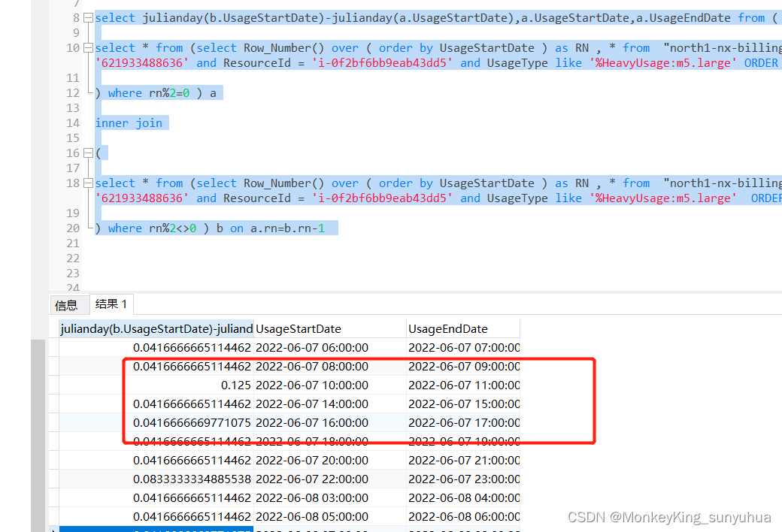Collapse the code fold at line 18

(x=88, y=183)
